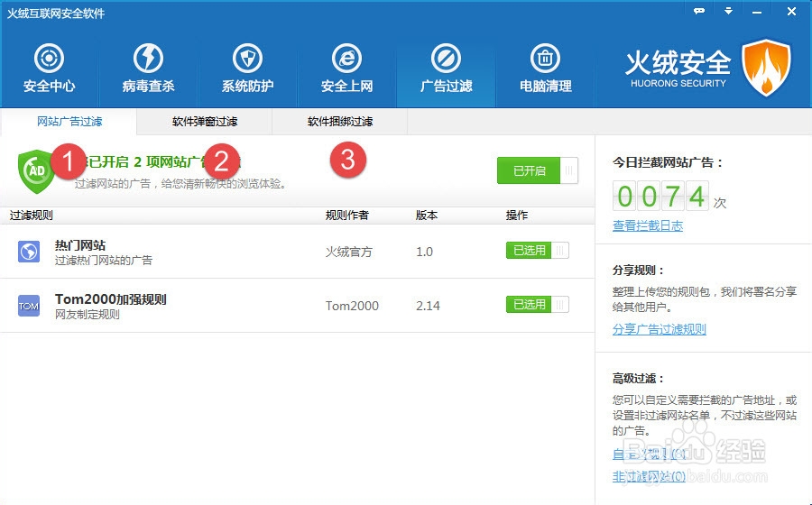Click the version 2.14 cell
The width and height of the screenshot is (812, 505).
[429, 306]
